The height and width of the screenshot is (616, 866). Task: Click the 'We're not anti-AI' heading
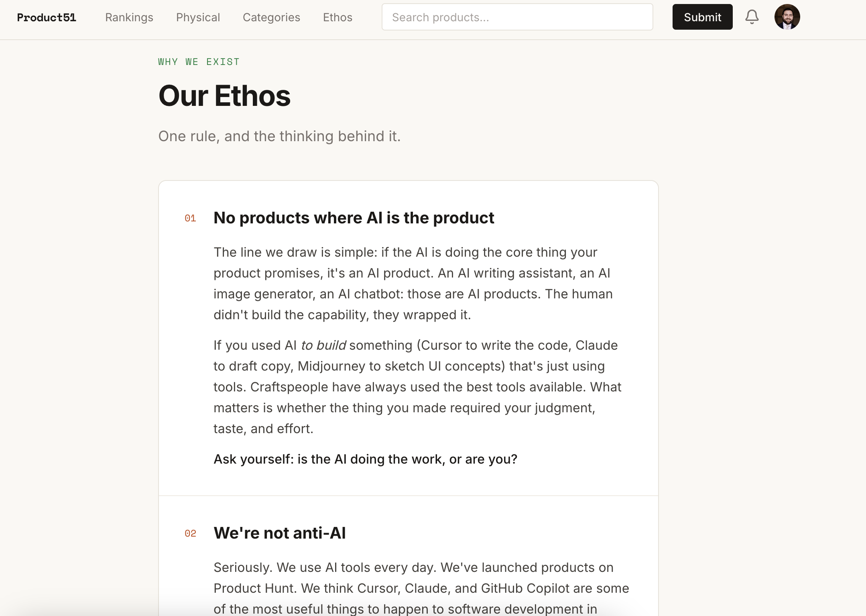click(x=279, y=533)
